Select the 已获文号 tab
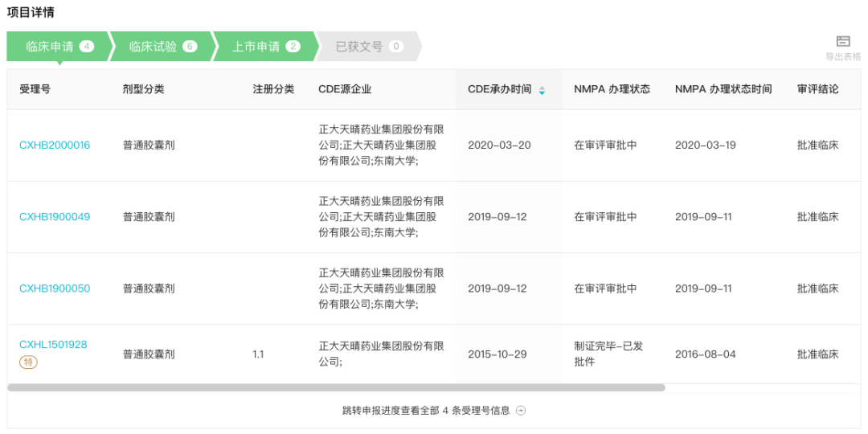Screen dimensions: 868x434 [369, 47]
